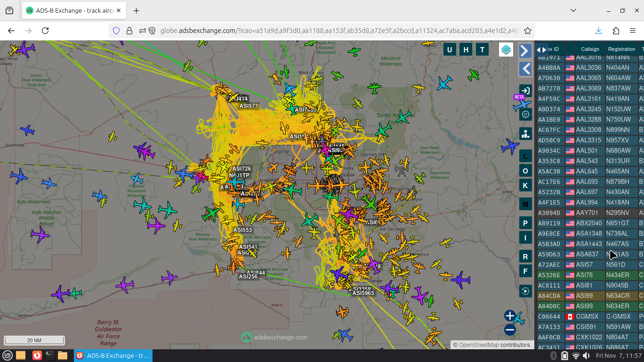644x362 pixels.
Task: Toggle the R map button
Action: (x=525, y=256)
